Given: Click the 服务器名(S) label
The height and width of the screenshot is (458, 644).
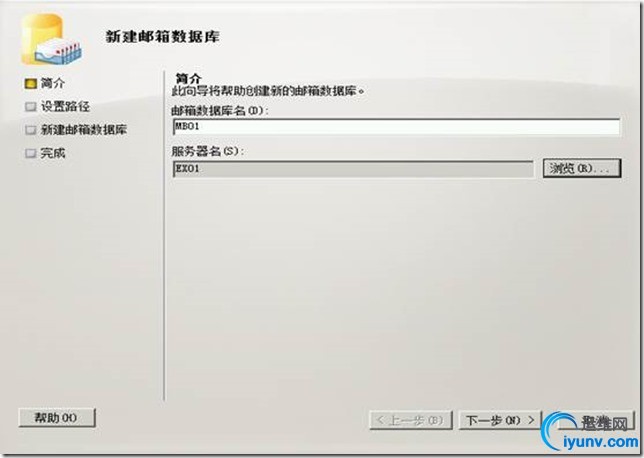Looking at the screenshot, I should [207, 151].
